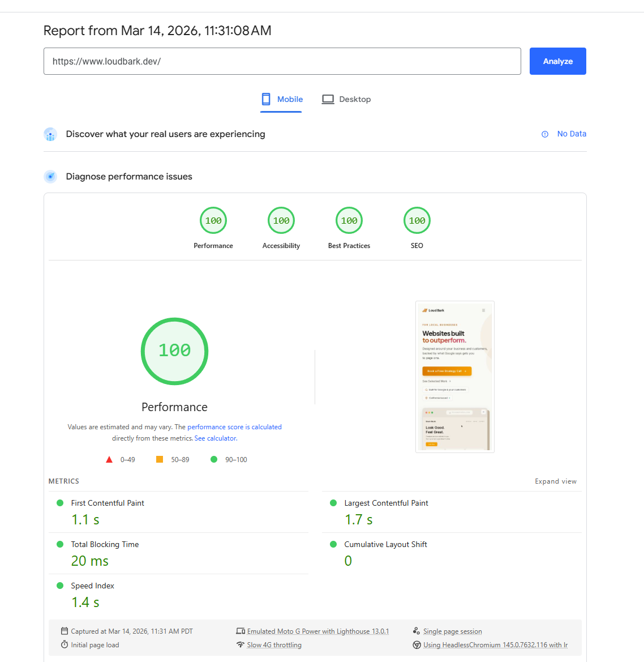
Task: Select the real user experience icon near Discover heading
Action: (50, 134)
